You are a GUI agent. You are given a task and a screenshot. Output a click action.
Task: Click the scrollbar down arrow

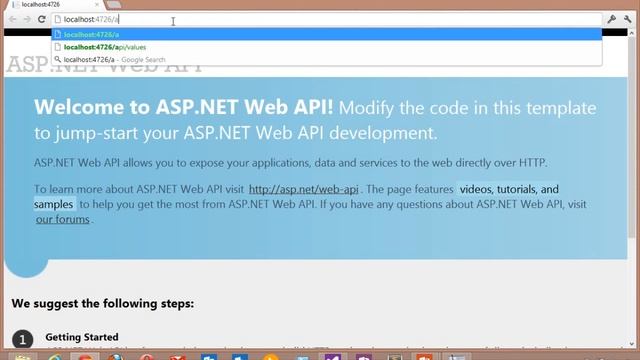click(632, 344)
